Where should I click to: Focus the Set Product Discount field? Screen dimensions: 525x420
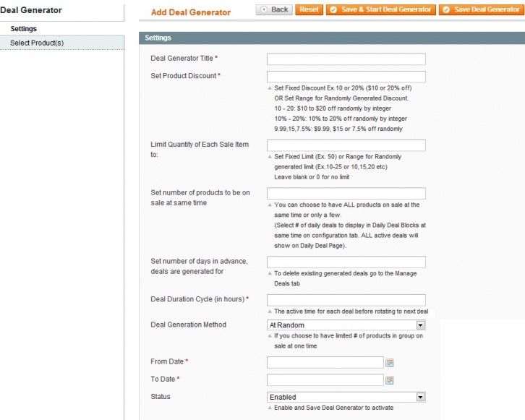click(346, 77)
